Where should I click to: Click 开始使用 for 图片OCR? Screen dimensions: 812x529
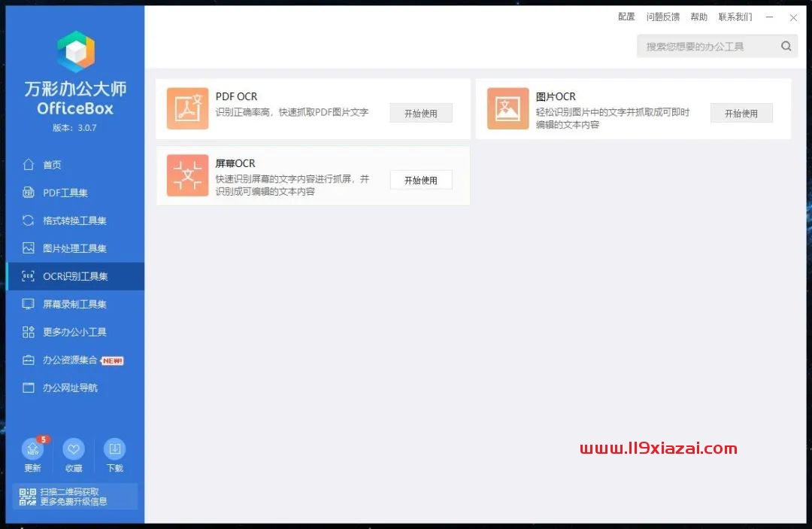point(741,113)
